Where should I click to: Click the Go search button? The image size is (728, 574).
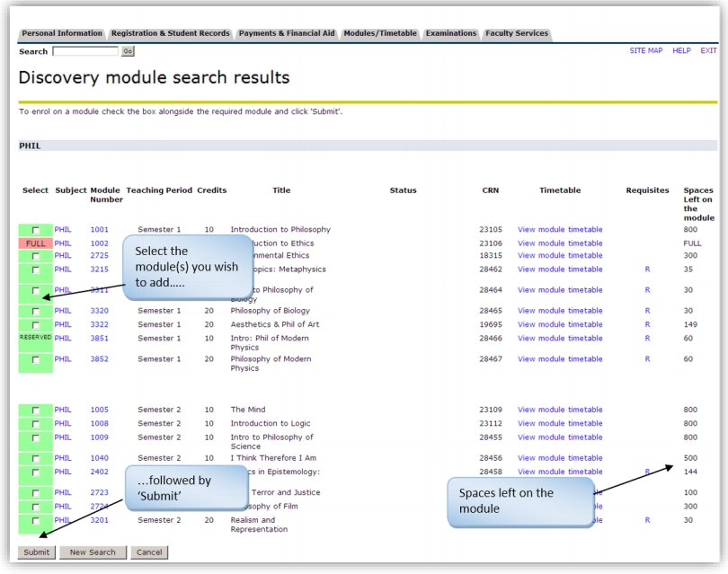128,51
